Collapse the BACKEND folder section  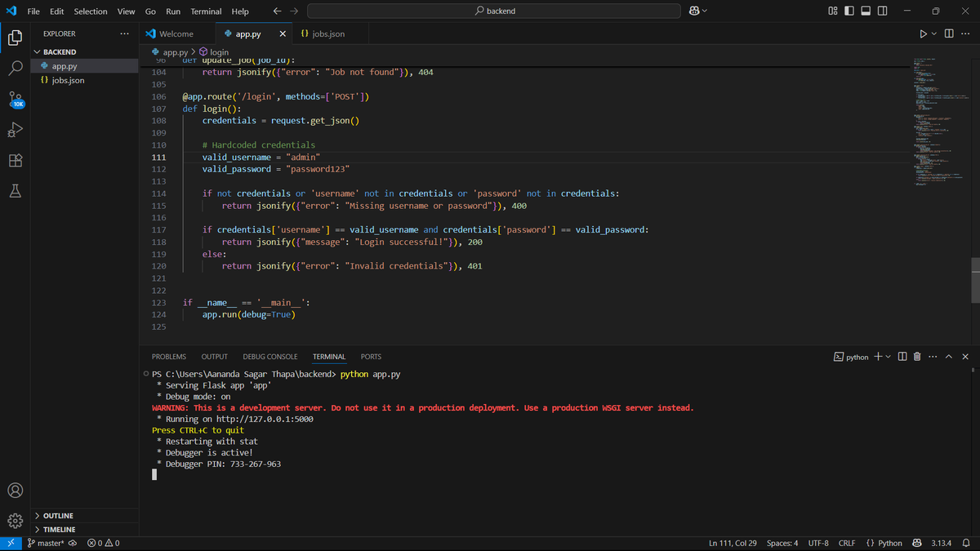[x=59, y=51]
